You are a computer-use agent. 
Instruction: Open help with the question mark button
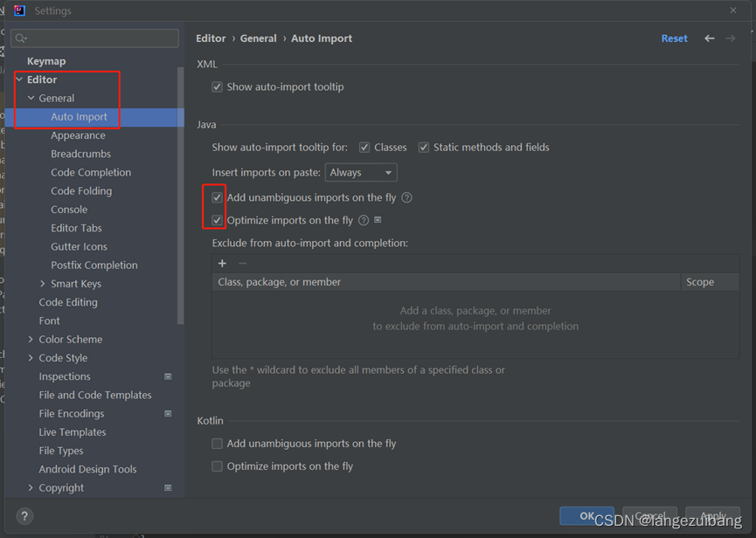point(24,516)
